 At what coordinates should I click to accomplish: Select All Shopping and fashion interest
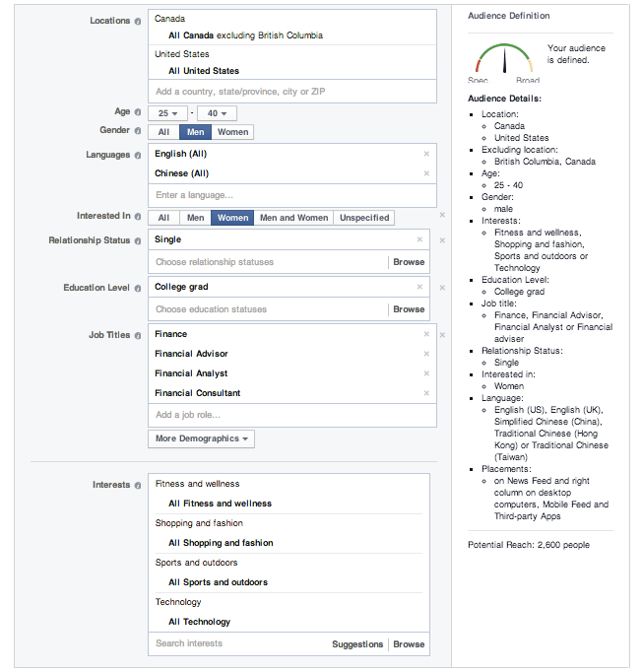point(221,543)
